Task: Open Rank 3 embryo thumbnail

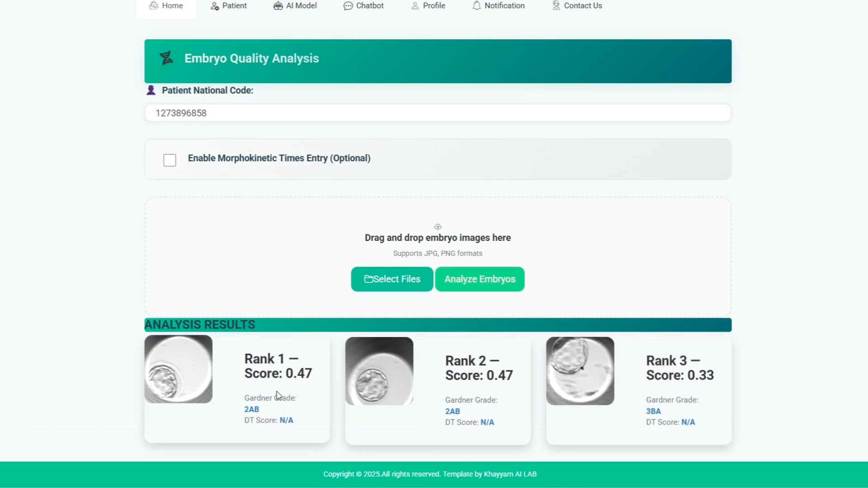Action: [x=580, y=371]
